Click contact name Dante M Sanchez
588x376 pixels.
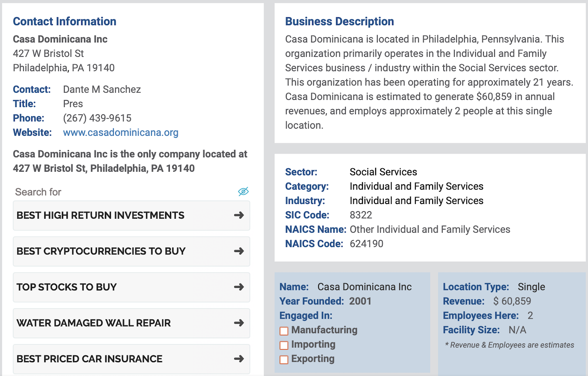point(102,89)
